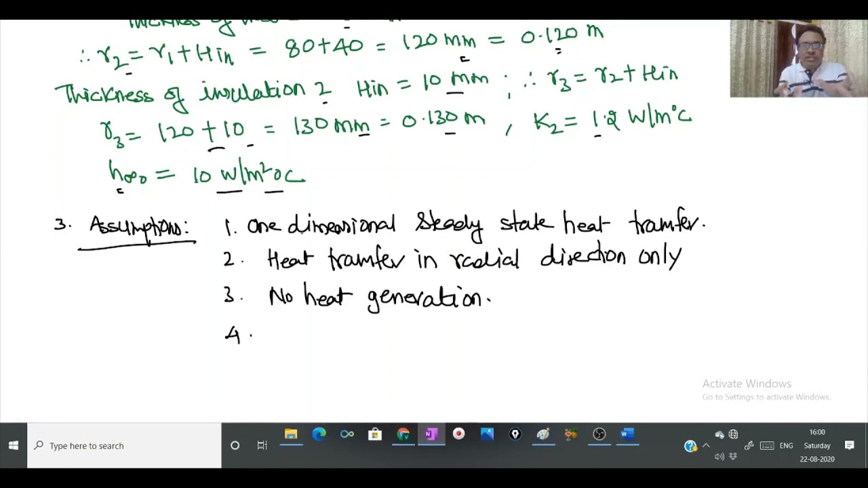Switch to OBS Studio on taskbar

pos(599,434)
